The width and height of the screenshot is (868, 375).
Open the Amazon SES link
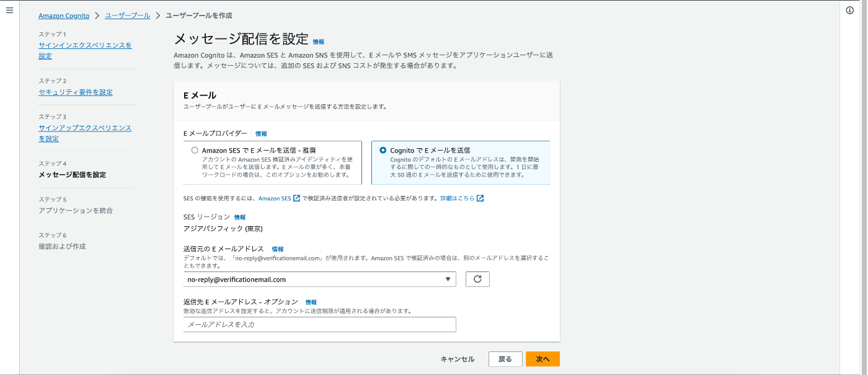tap(275, 198)
